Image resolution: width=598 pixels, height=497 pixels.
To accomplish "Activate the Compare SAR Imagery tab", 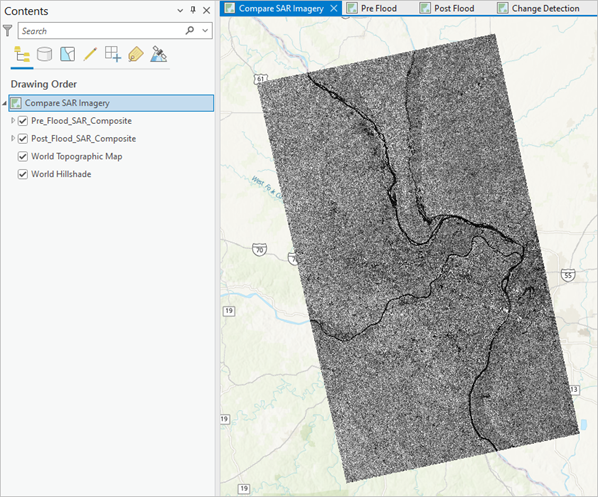I will point(281,8).
